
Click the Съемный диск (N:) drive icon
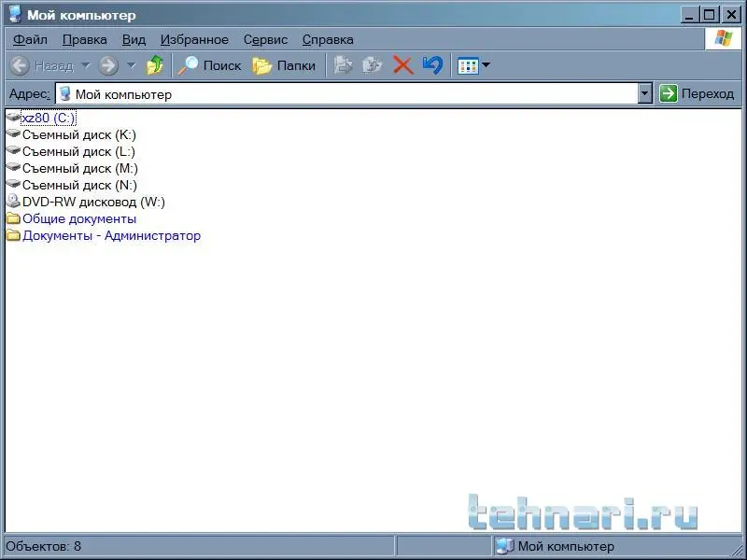(13, 184)
